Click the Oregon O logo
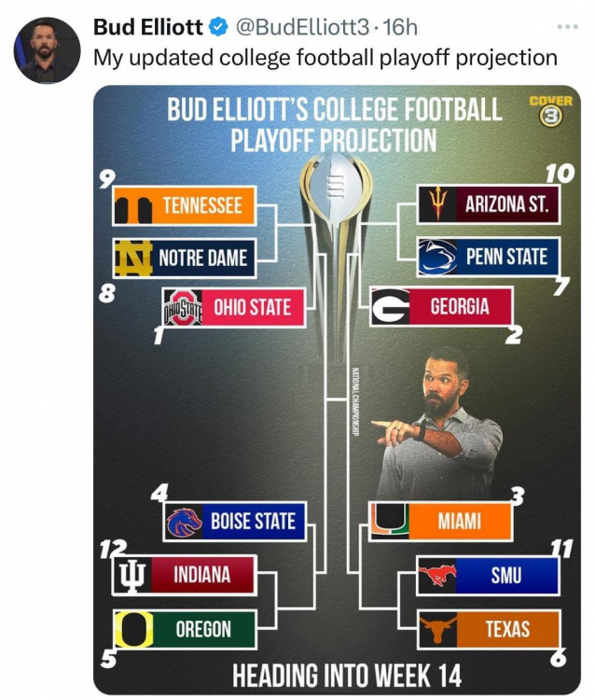The height and width of the screenshot is (700, 595). (x=133, y=628)
